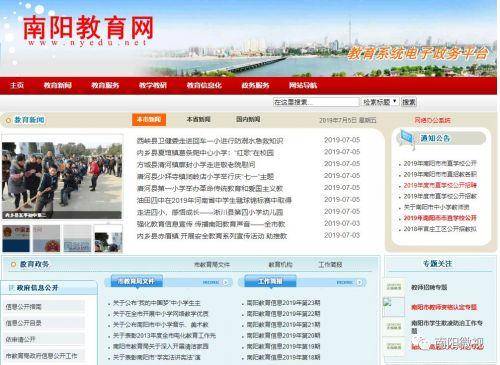This screenshot has width=500, height=365.
Task: Select the first small news thumbnail with emblem
Action: (16, 238)
